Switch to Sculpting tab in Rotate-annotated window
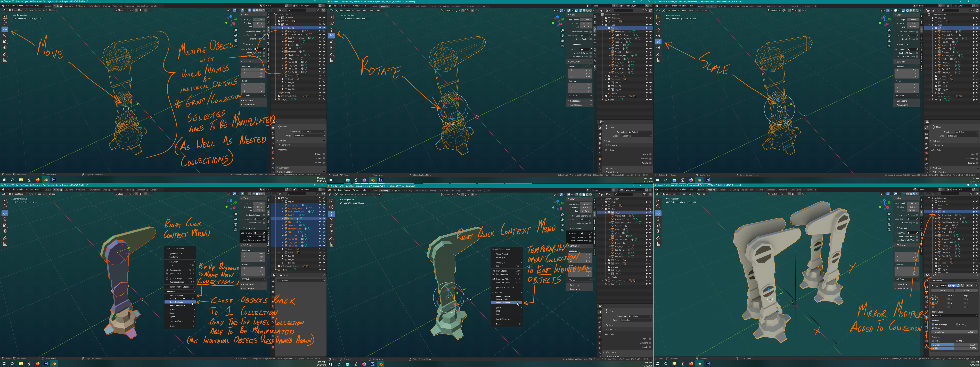Screen dimensions: 980x367 click(x=396, y=6)
